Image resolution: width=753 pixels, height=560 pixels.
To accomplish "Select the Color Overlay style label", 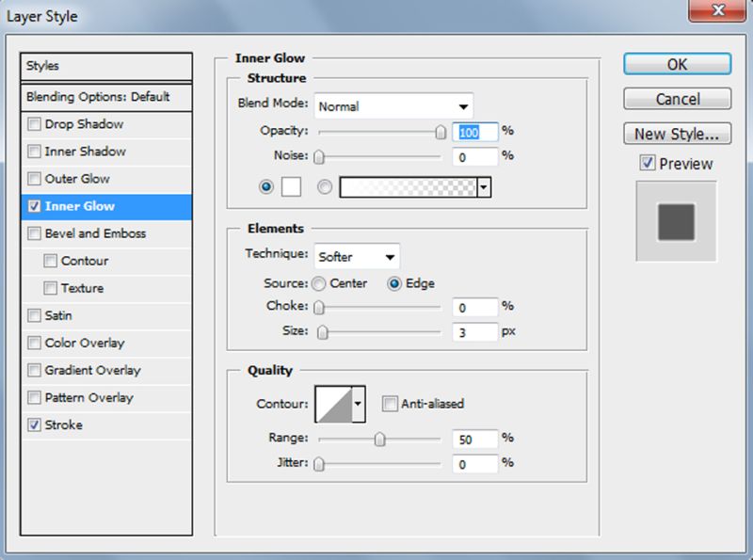I will click(x=85, y=343).
